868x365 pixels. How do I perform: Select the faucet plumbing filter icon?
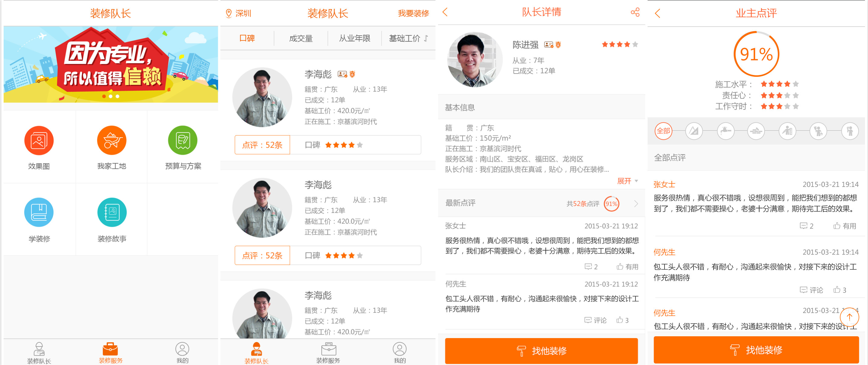tap(727, 132)
